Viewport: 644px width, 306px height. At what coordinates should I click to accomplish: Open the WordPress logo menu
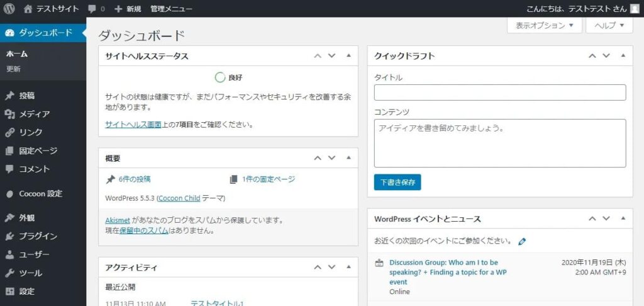pos(9,9)
